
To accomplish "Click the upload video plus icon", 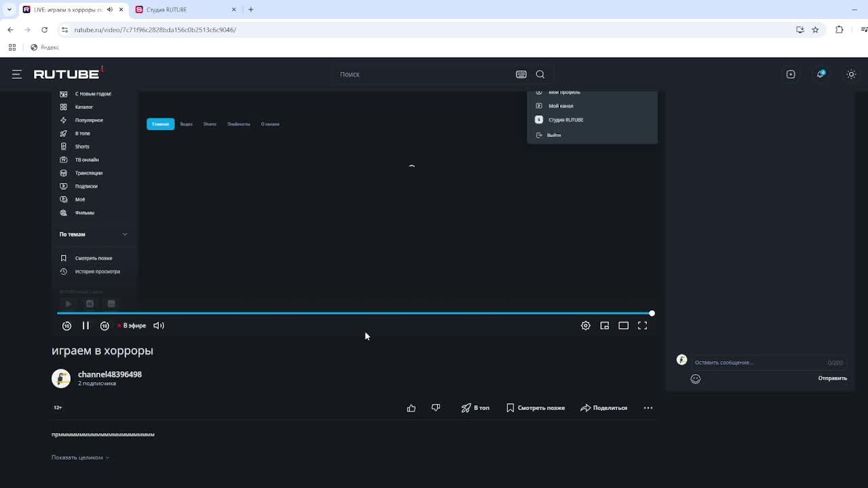I will [x=791, y=75].
